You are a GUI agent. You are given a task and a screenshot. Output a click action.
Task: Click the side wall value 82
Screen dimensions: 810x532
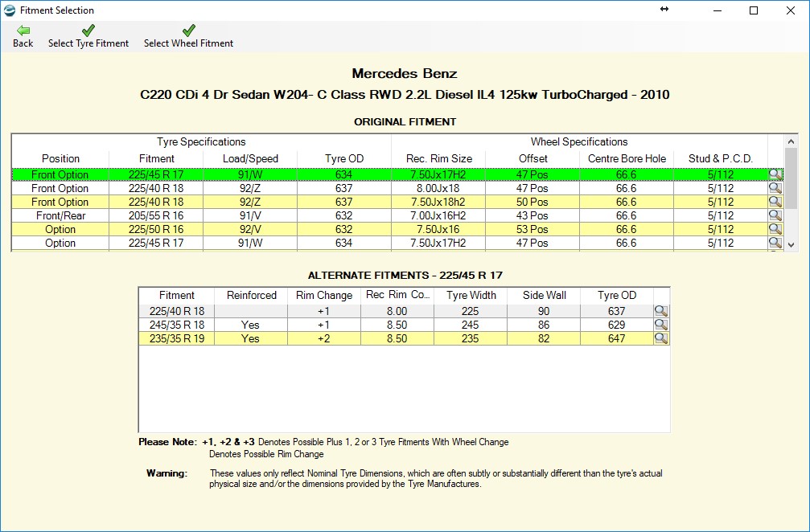(x=544, y=338)
